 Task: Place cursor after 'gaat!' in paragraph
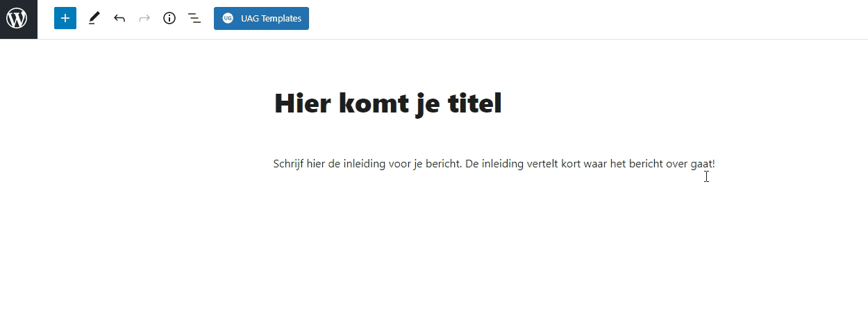715,164
